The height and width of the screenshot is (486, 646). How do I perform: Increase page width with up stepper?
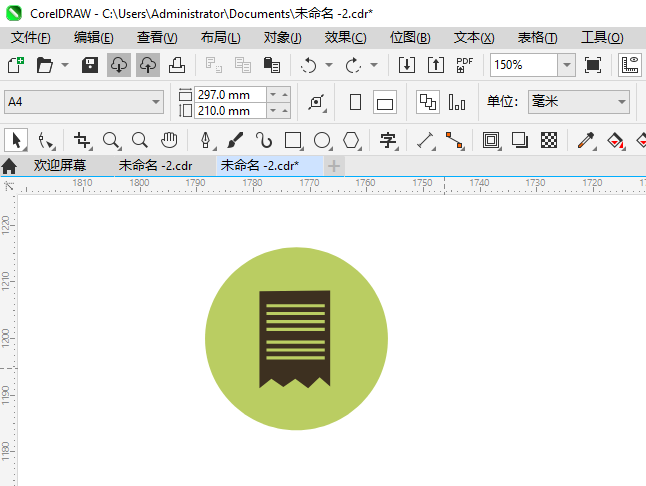pyautogui.click(x=285, y=95)
